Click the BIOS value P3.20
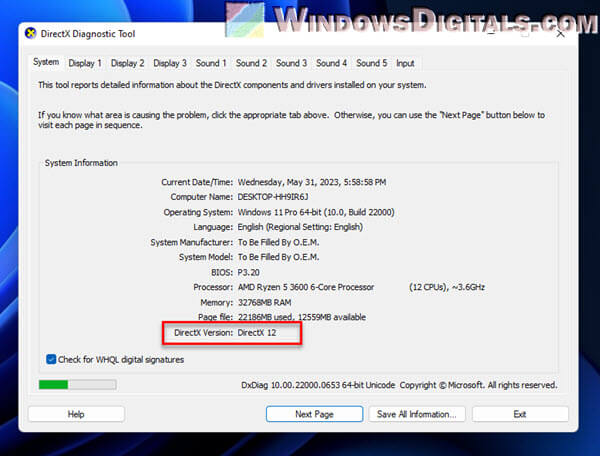Image resolution: width=600 pixels, height=456 pixels. click(249, 272)
